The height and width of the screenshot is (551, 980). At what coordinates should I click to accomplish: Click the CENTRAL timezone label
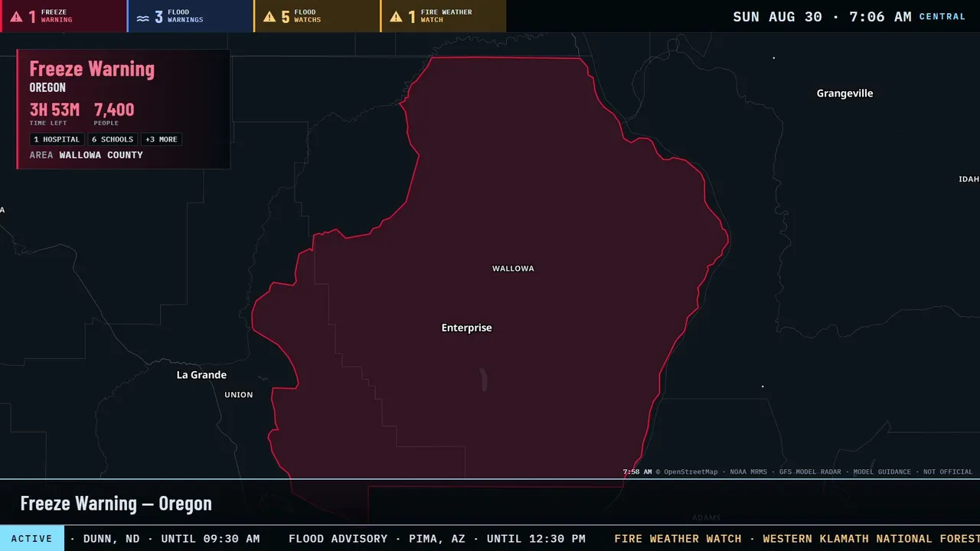(x=942, y=17)
